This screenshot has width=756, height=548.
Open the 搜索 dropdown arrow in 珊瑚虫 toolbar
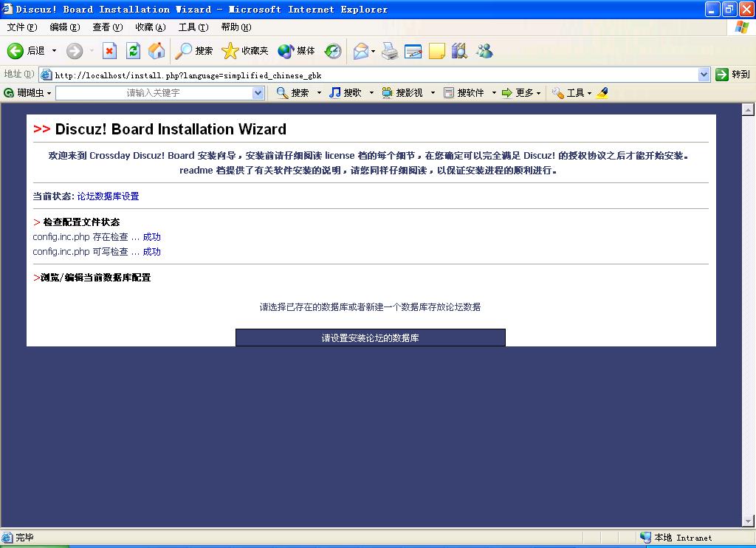[319, 92]
